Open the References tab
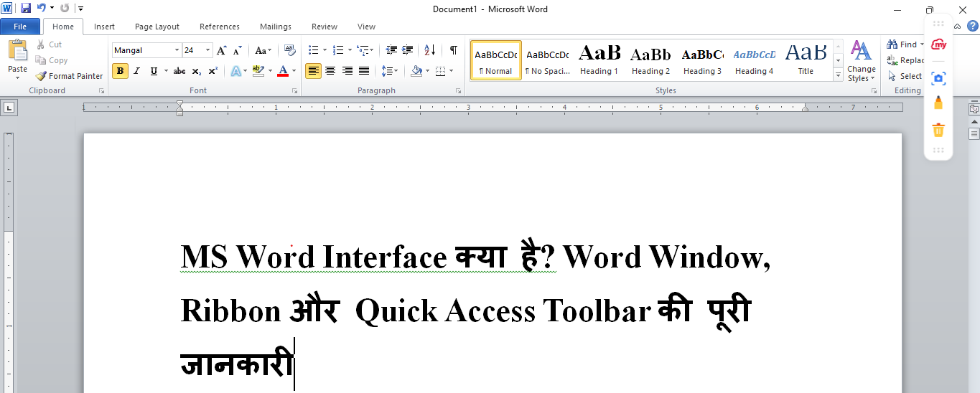Screen dimensions: 980x393 tap(220, 27)
